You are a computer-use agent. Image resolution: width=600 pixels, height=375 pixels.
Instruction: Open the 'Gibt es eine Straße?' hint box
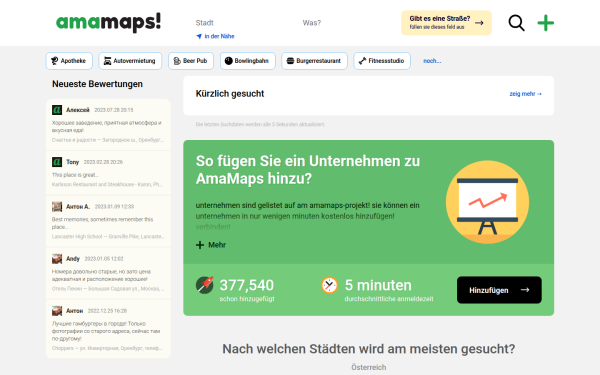[446, 23]
